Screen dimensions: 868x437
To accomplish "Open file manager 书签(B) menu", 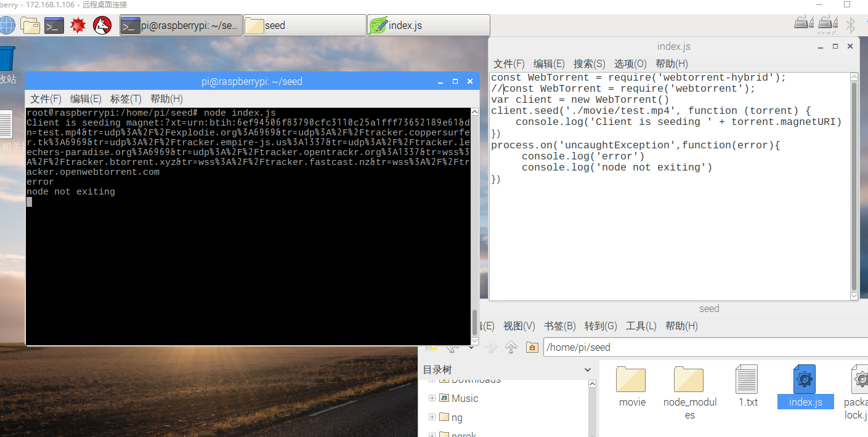I will click(560, 326).
